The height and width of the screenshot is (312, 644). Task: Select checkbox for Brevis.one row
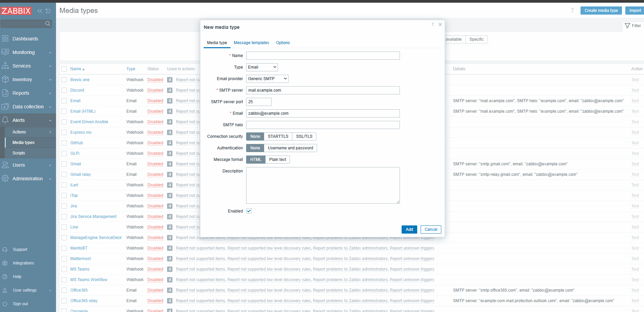[x=64, y=80]
